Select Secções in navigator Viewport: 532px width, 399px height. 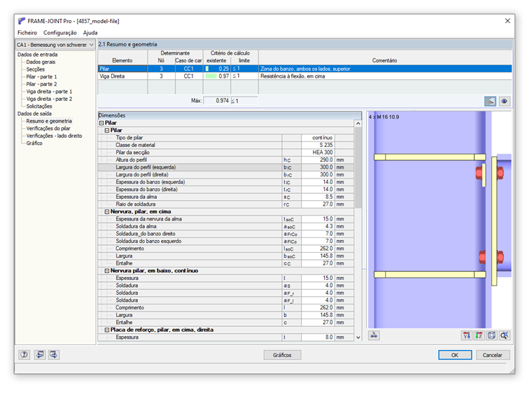35,69
